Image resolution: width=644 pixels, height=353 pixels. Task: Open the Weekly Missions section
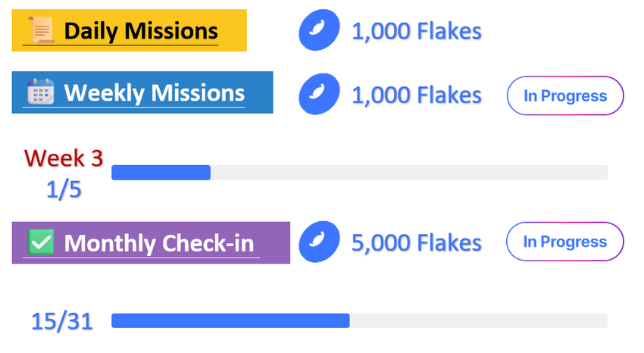coord(154,92)
